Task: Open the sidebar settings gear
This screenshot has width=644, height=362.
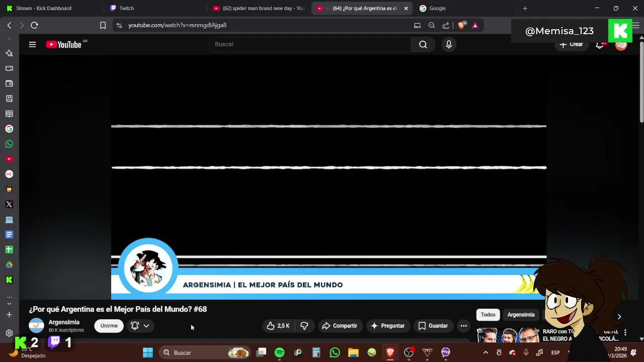Action: pyautogui.click(x=9, y=333)
